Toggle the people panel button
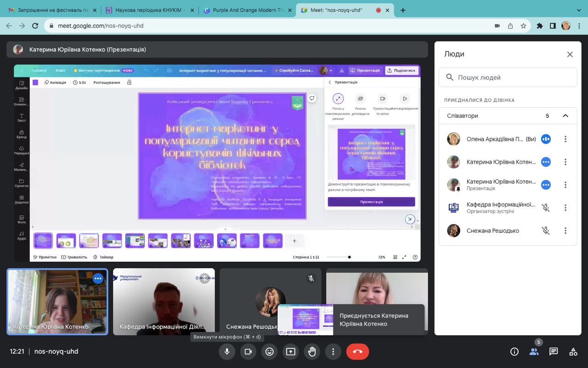The image size is (588, 368). point(534,351)
